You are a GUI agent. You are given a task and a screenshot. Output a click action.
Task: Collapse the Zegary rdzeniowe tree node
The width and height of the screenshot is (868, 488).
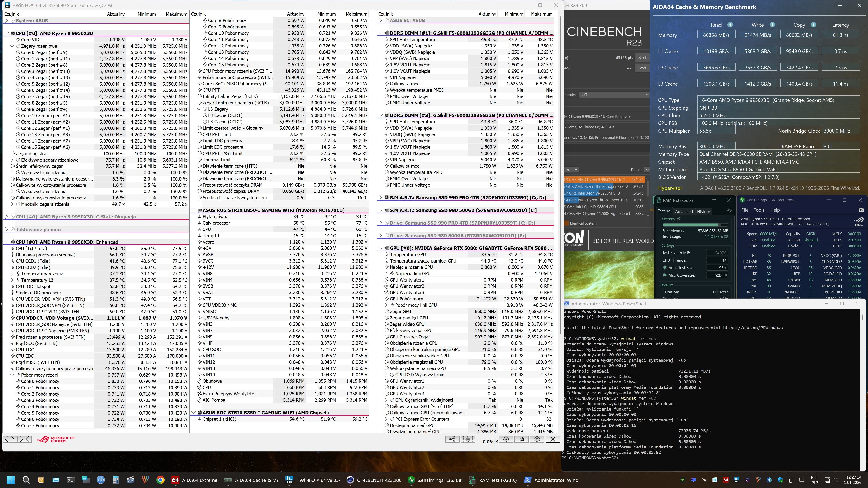pos(12,46)
